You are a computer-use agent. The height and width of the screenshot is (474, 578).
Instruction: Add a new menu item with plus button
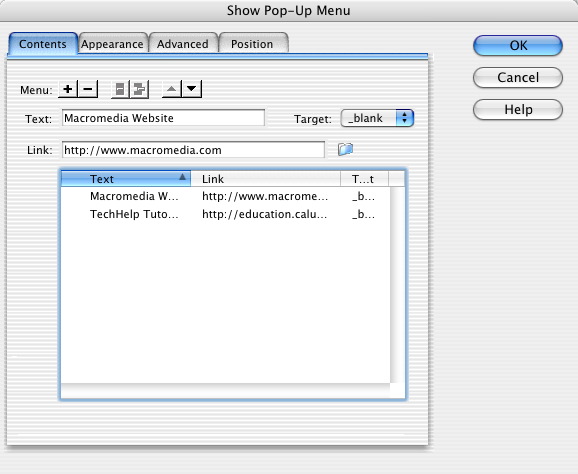pyautogui.click(x=68, y=89)
